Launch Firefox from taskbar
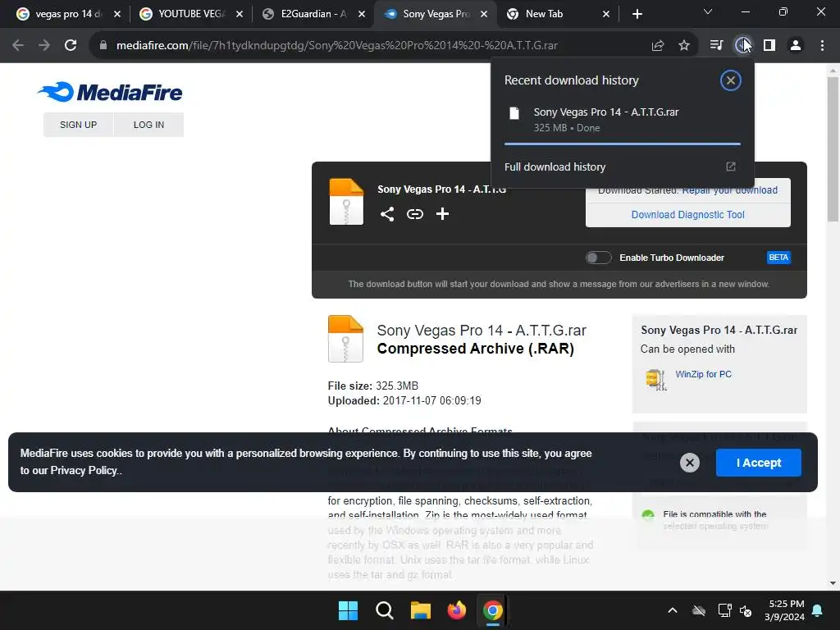 coord(456,610)
